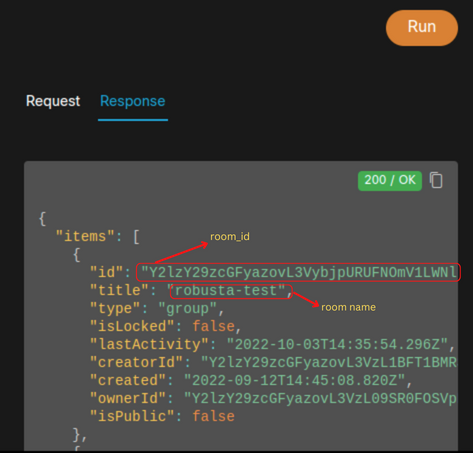Click the orange Run button

point(422,28)
